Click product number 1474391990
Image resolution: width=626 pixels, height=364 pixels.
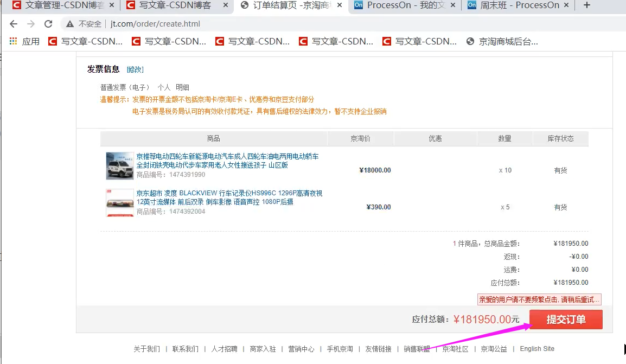pos(187,175)
